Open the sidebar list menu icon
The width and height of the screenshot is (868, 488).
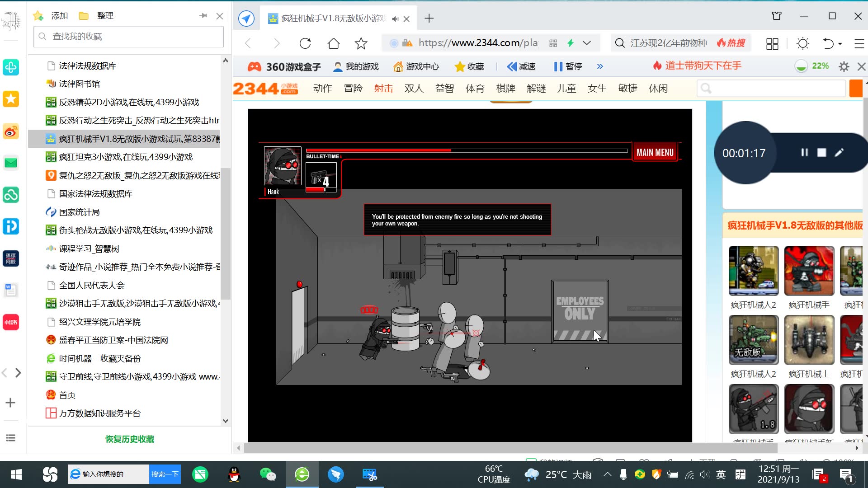[10, 438]
